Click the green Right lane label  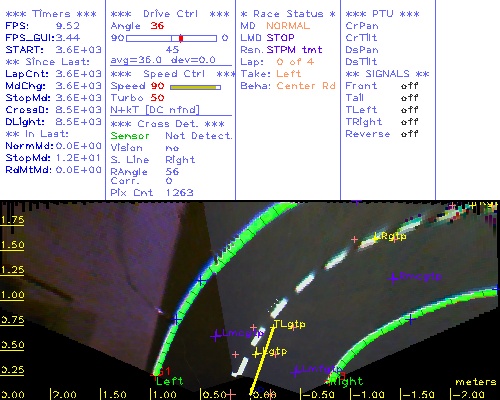[x=347, y=381]
